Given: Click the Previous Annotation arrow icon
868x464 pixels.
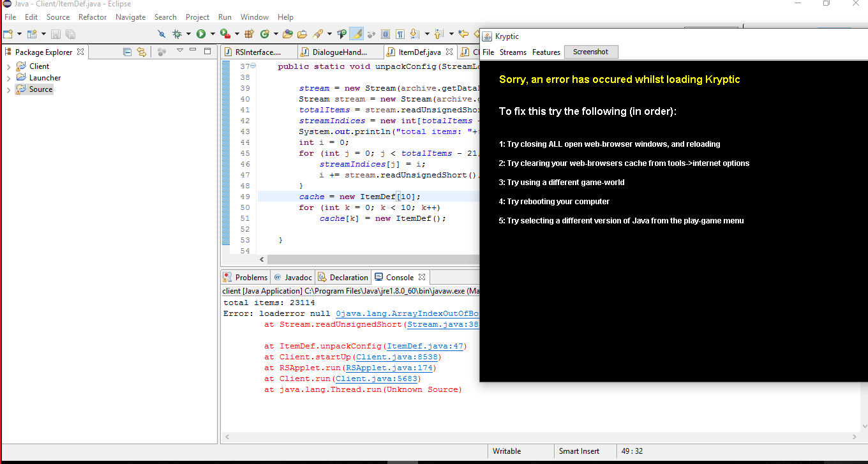Looking at the screenshot, I should click(x=438, y=33).
